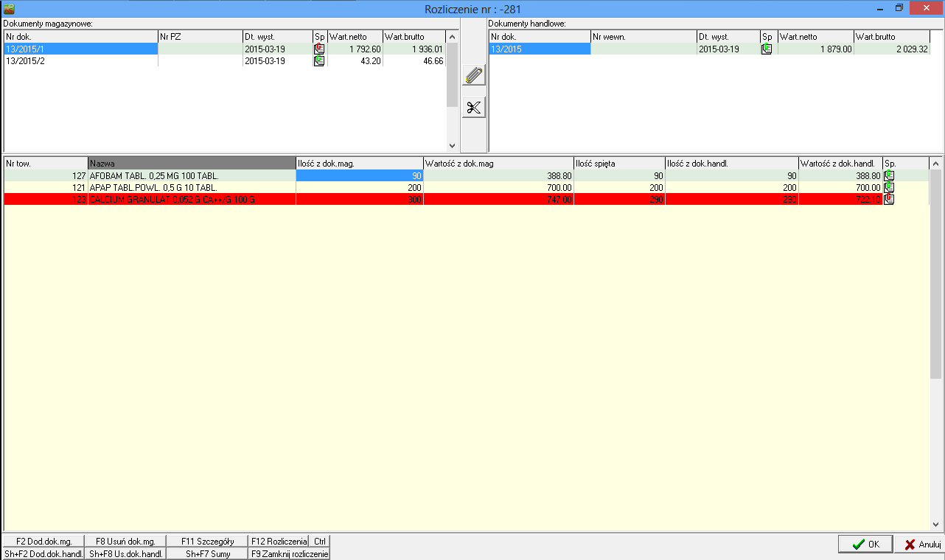Click Wart.brutto header in trade documents
945x560 pixels.
click(890, 36)
